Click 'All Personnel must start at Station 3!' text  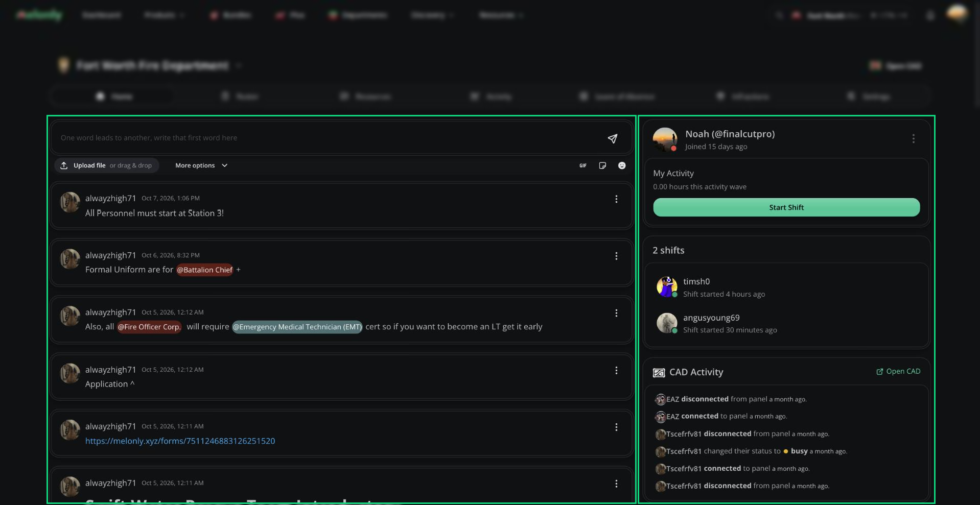154,213
